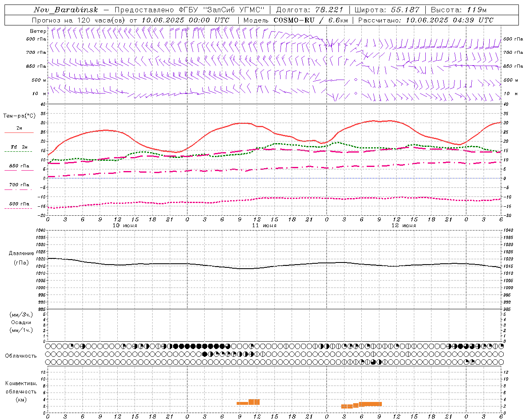Click the (мм/3ч.) precipitation unit label
Image resolution: width=525 pixels, height=420 pixels.
pyautogui.click(x=21, y=315)
